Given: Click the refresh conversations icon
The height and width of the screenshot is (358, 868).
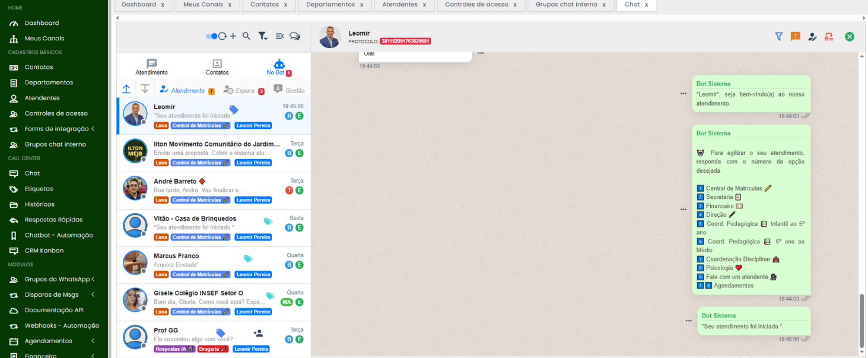Looking at the screenshot, I should [x=222, y=36].
